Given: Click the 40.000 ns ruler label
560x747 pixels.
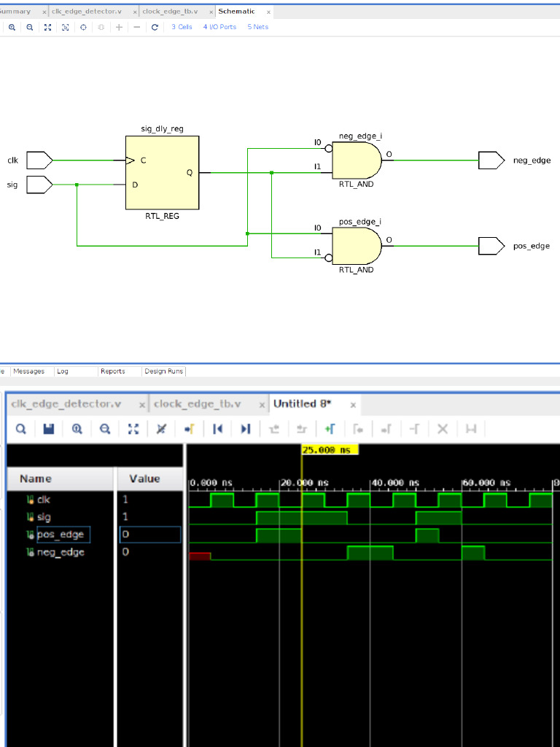Looking at the screenshot, I should [x=395, y=483].
